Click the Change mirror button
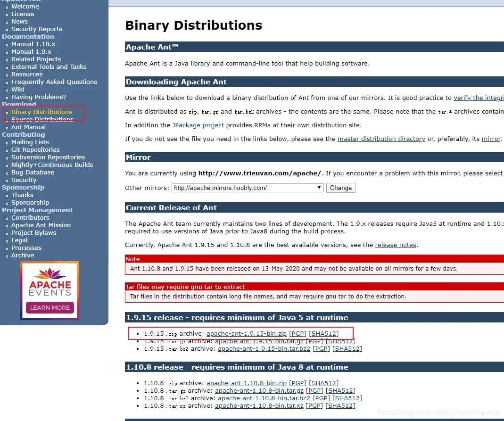Image resolution: width=504 pixels, height=421 pixels. (x=341, y=188)
